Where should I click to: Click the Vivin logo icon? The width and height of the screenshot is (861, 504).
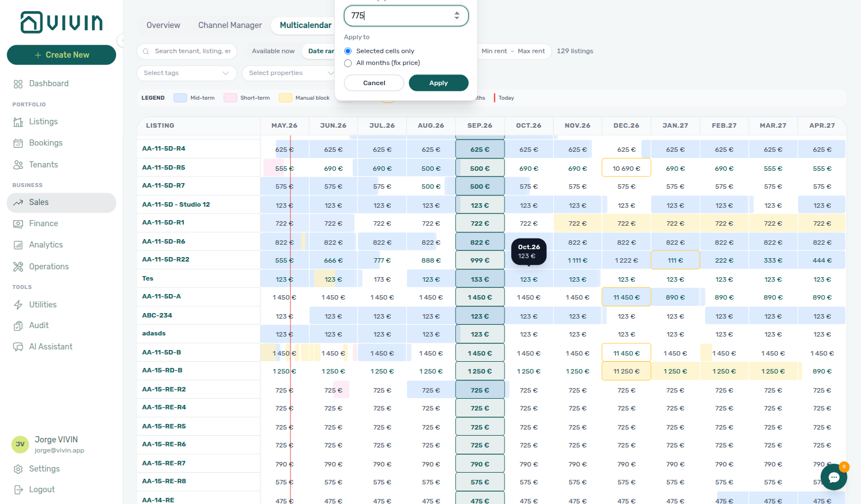(31, 22)
